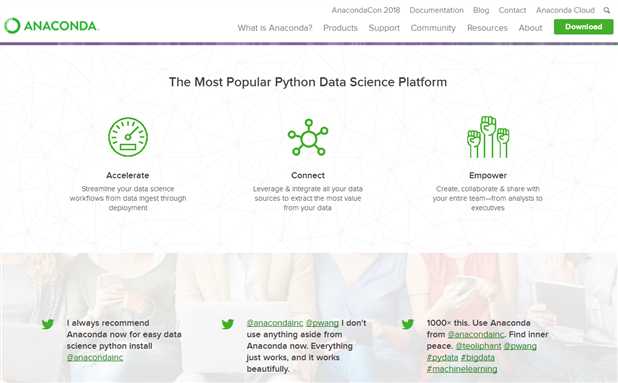Open the #pydata hashtag
This screenshot has width=618, height=383.
tap(442, 357)
